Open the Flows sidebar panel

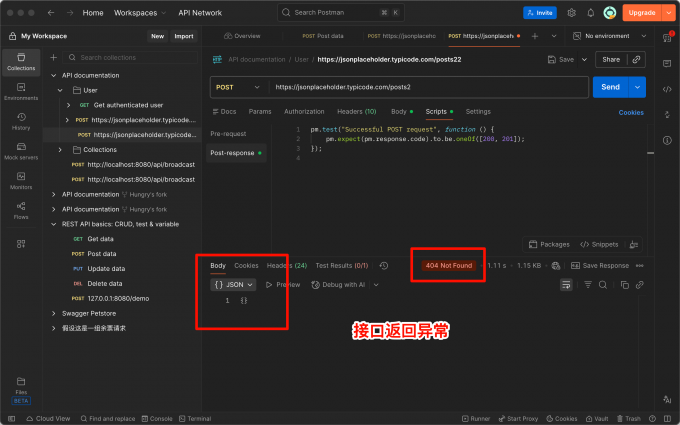tap(21, 210)
